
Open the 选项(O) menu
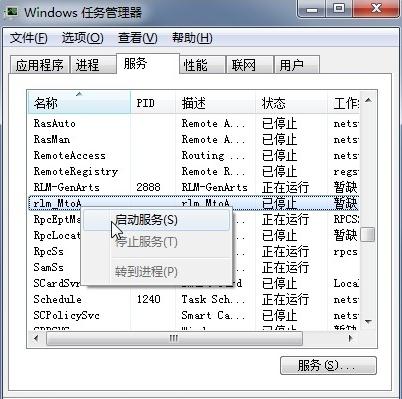(82, 38)
